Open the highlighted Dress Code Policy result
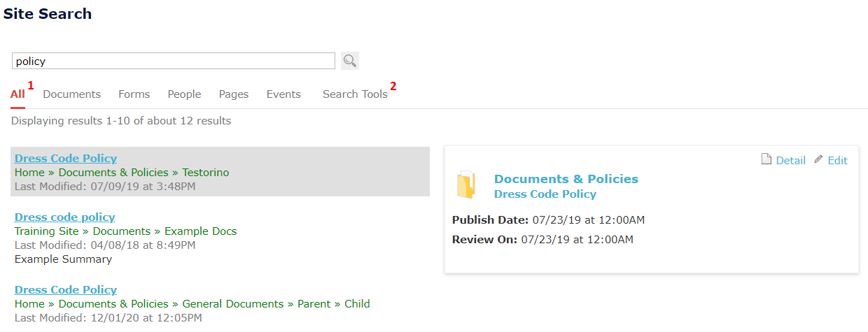Image resolution: width=868 pixels, height=332 pixels. (66, 159)
